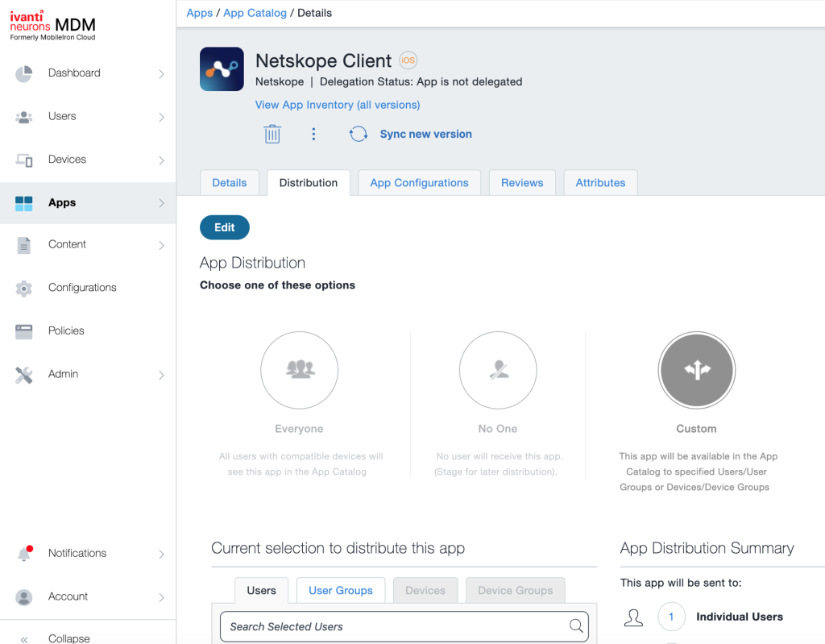
Task: Expand the Notifications menu chevron
Action: point(161,554)
